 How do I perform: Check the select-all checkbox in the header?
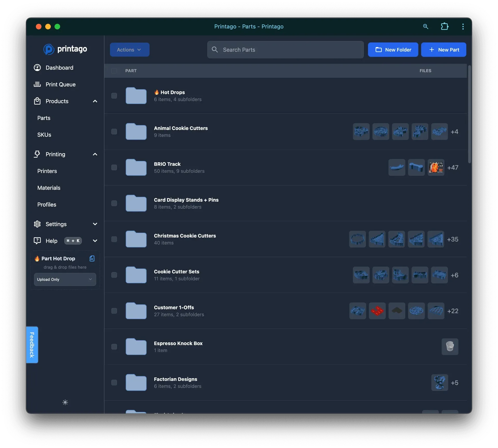(x=114, y=71)
